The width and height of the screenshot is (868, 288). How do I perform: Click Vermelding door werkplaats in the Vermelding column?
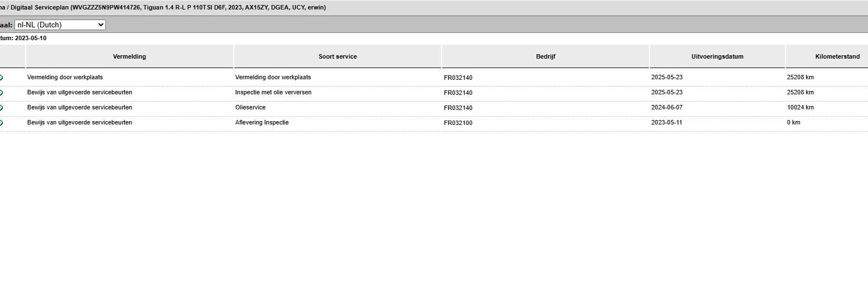pyautogui.click(x=65, y=77)
